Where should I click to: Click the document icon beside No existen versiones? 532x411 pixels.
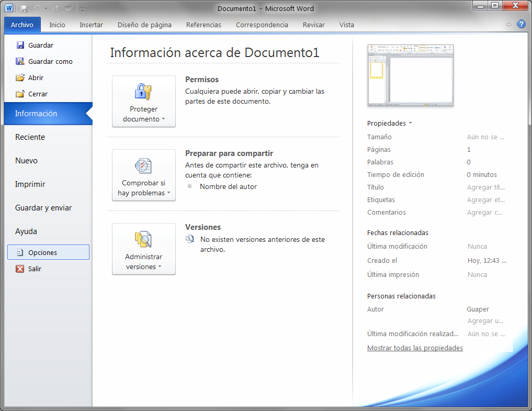point(190,239)
